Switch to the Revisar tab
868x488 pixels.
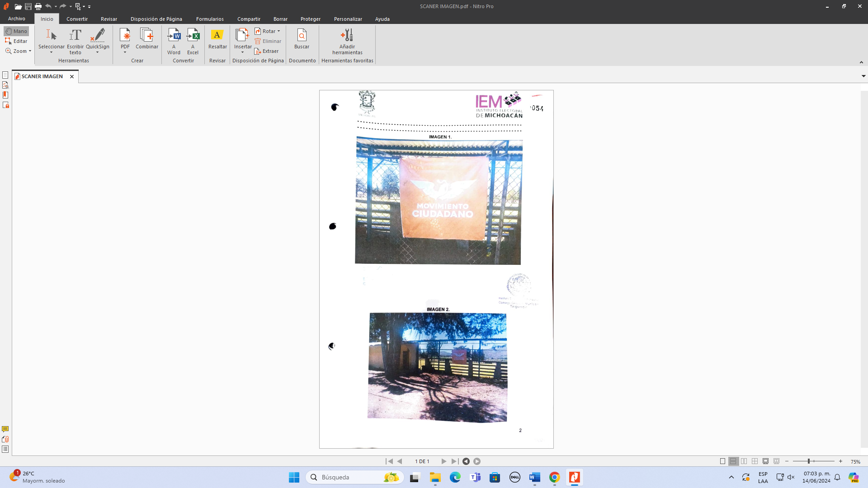109,19
